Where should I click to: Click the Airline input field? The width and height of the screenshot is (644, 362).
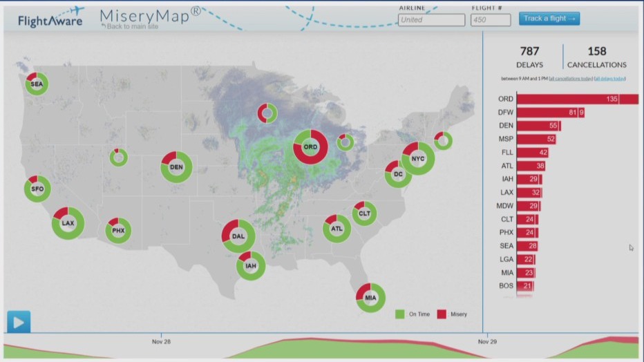(x=431, y=20)
